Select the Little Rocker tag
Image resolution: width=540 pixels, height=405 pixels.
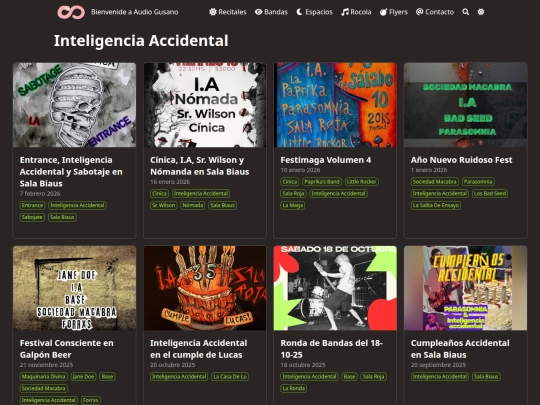[x=362, y=181]
